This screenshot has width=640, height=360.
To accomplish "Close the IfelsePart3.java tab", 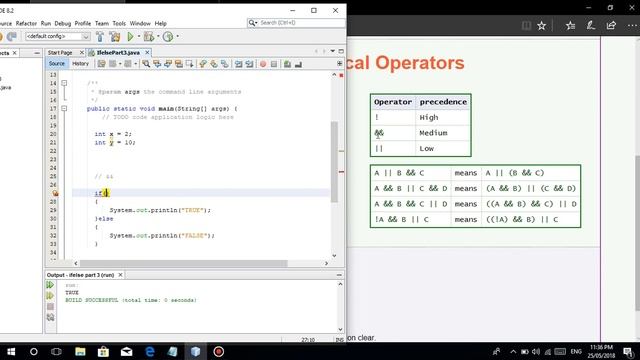I will (x=147, y=52).
